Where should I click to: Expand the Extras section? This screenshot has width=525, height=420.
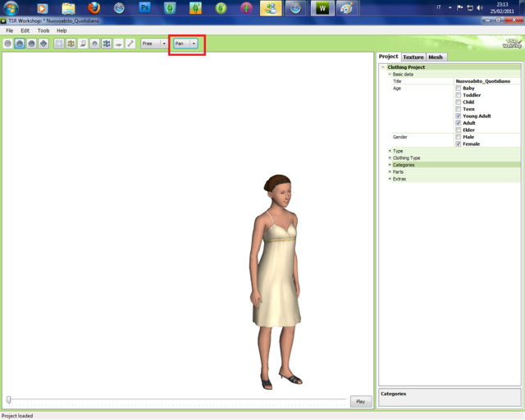[390, 179]
